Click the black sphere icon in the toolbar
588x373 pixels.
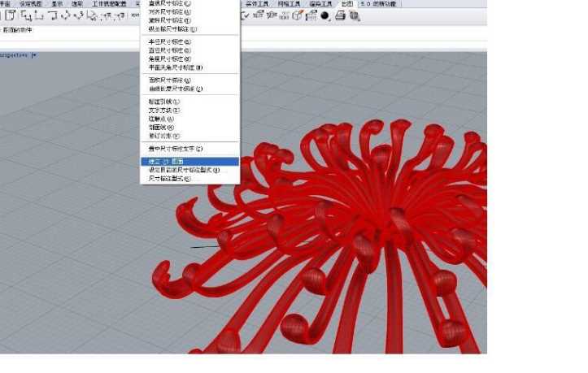pyautogui.click(x=325, y=15)
